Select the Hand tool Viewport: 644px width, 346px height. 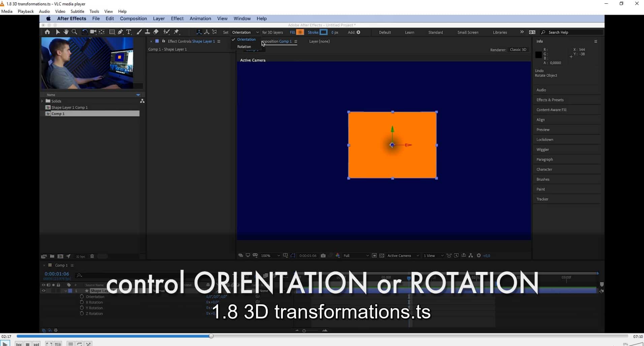66,32
